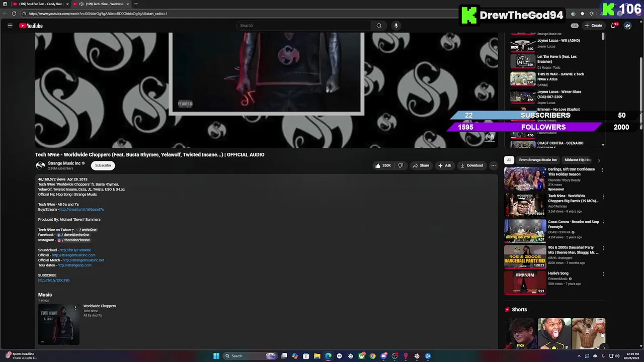Open Copilot icon in the taskbar

pyautogui.click(x=295, y=356)
